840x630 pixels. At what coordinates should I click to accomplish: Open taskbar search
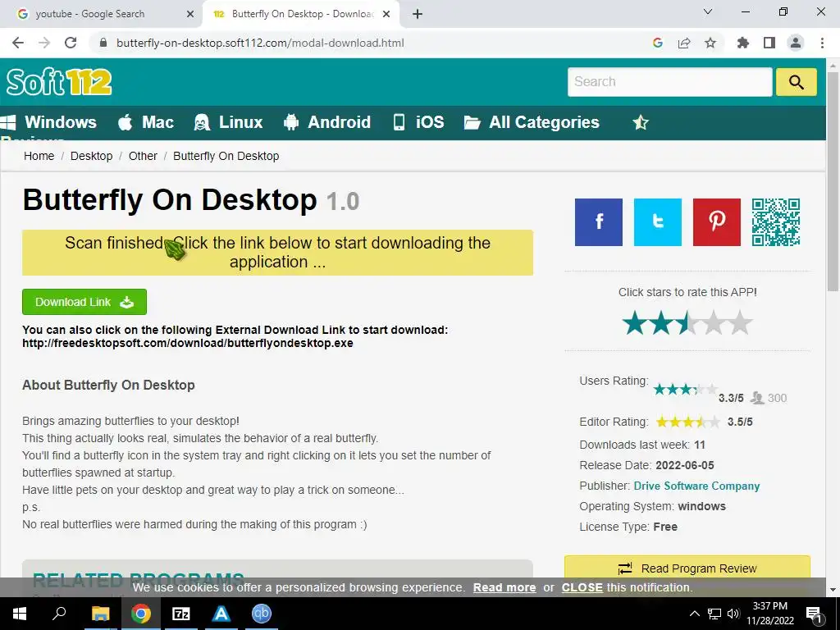[x=59, y=614]
